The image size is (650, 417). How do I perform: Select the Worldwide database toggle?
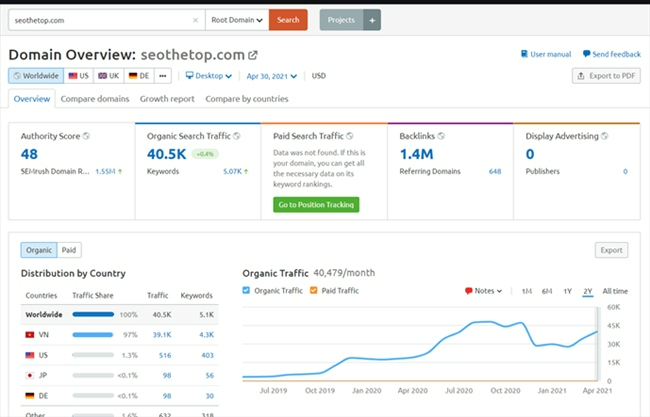click(x=36, y=76)
